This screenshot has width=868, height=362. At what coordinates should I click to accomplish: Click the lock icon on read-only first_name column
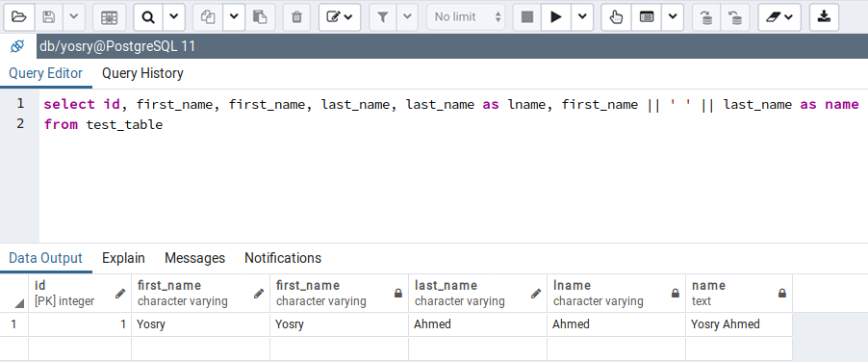coord(398,294)
